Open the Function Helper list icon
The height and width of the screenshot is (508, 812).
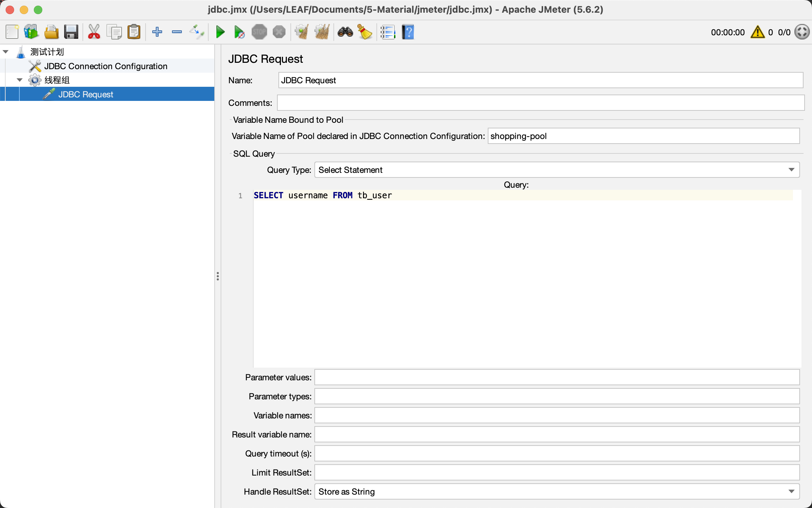388,32
